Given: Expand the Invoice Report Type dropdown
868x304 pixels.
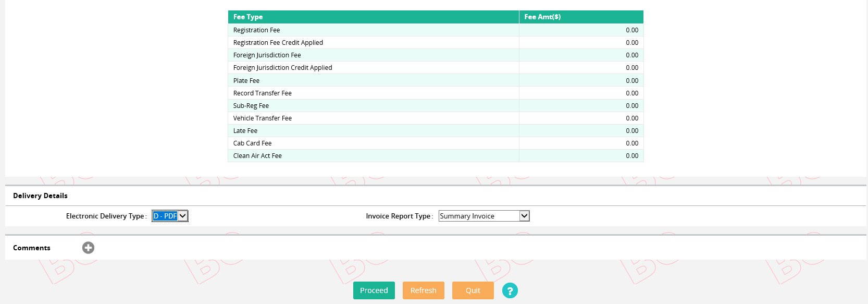Looking at the screenshot, I should pos(483,216).
